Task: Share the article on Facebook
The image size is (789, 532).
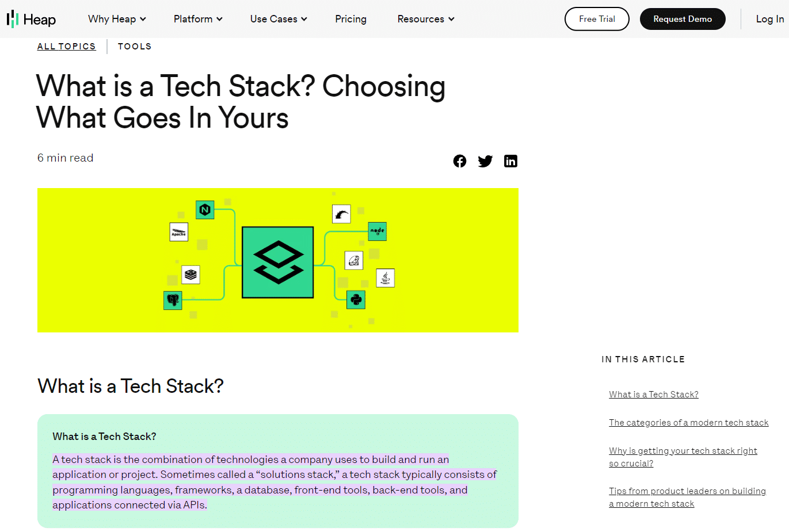Action: [459, 161]
